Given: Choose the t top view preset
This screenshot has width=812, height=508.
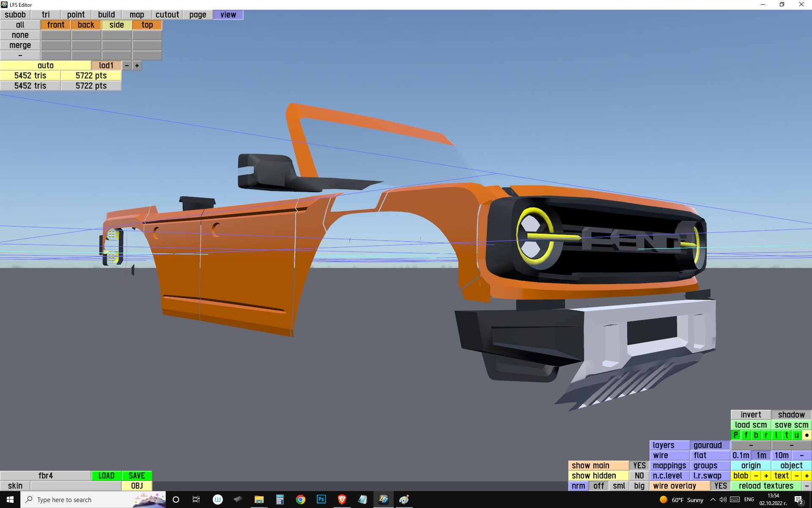Looking at the screenshot, I should click(786, 435).
